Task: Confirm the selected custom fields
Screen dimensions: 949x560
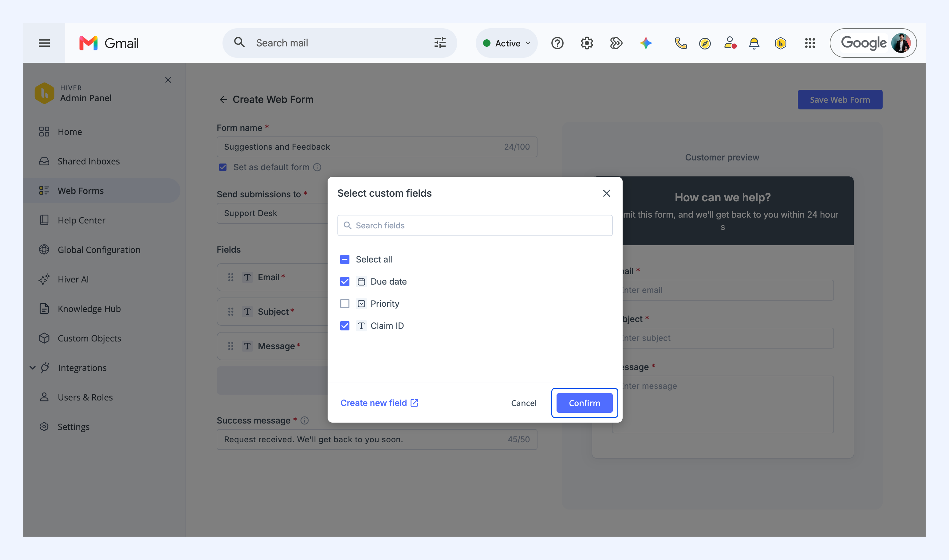Action: [585, 403]
